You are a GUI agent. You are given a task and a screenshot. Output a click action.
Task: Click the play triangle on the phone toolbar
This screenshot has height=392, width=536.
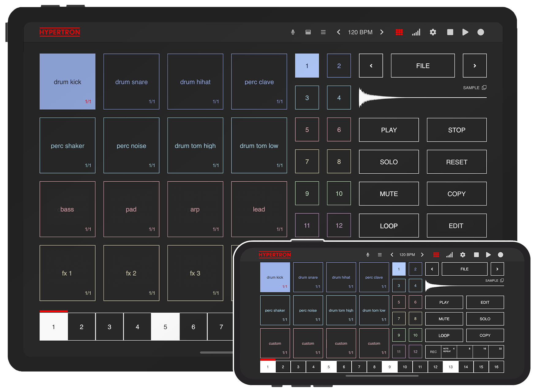[488, 255]
